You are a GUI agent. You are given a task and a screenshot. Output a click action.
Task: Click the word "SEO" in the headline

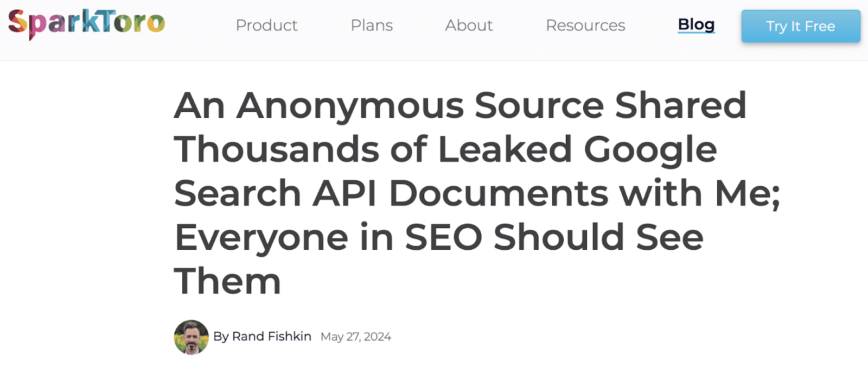tap(443, 237)
